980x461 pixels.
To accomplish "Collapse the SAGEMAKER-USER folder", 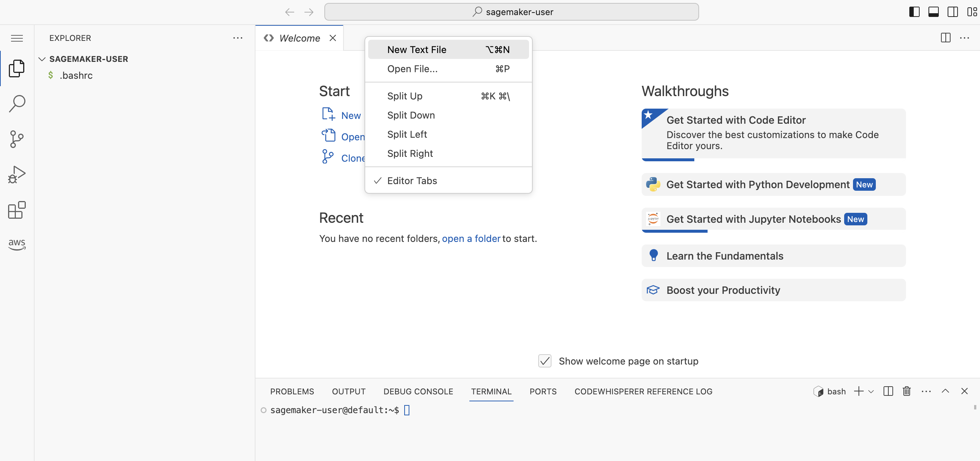I will pos(42,59).
